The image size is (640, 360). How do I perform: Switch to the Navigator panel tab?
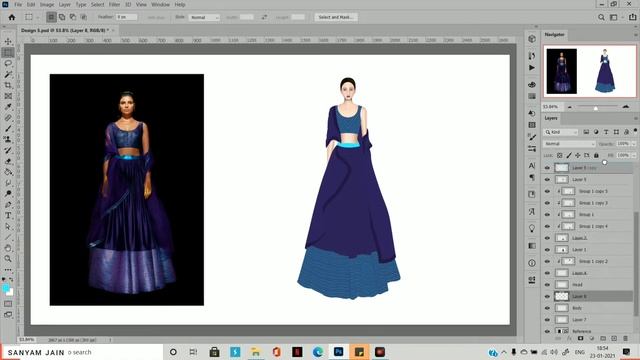point(554,35)
